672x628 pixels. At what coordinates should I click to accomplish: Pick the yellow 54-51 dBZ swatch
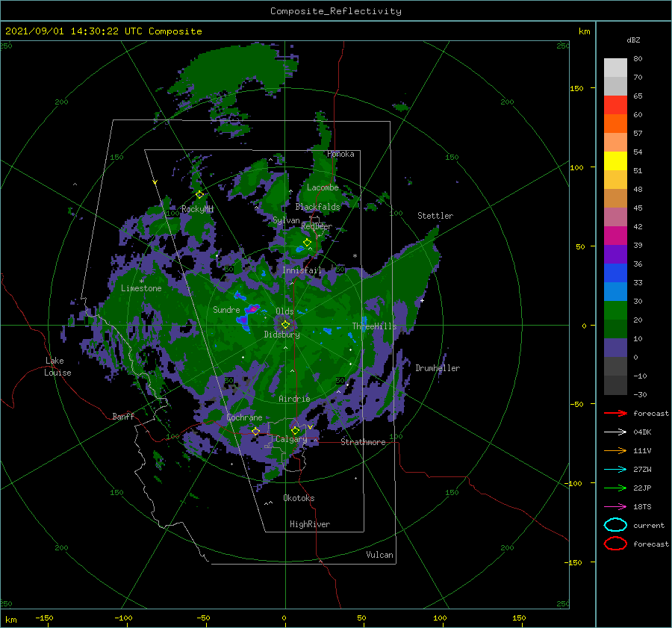615,161
